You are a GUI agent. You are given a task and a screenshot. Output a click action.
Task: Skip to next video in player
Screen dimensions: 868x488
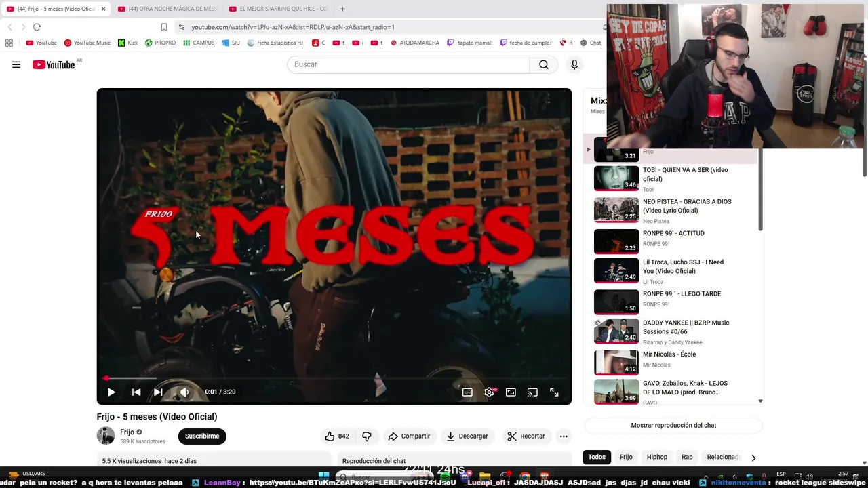(158, 392)
